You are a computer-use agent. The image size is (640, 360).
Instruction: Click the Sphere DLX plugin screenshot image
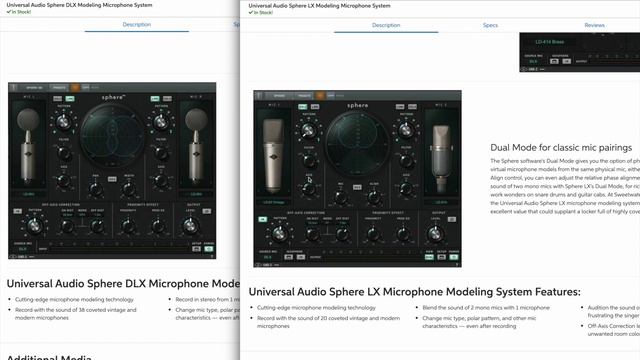click(x=112, y=171)
